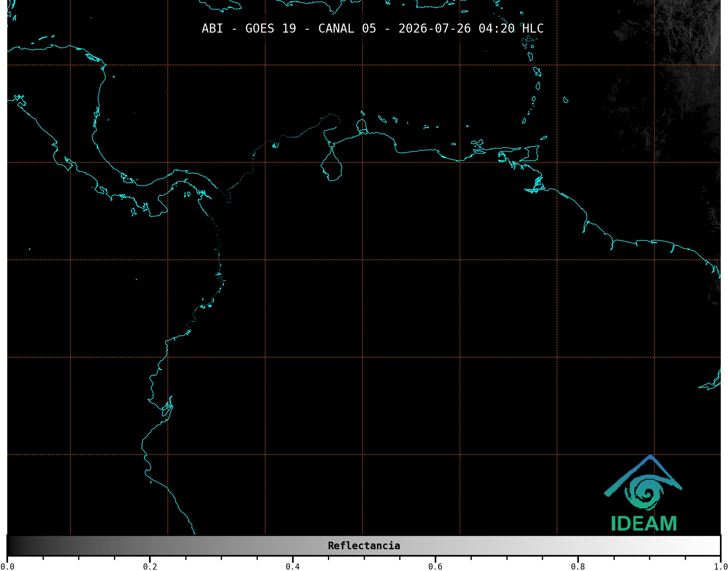Click the colorbar tick label 0.8
728x571 pixels.
(578, 567)
